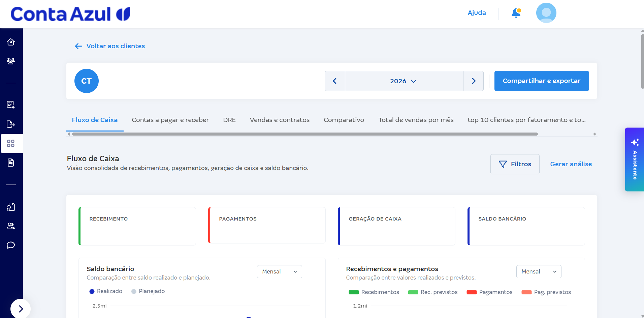Open the clients group icon in sidebar
This screenshot has width=644, height=318.
11,61
